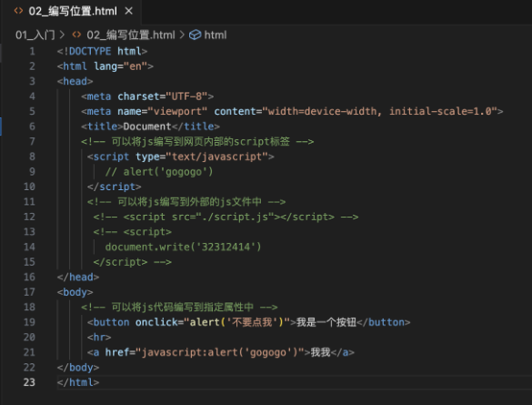Screen dimensions: 532x405
Task: Click the </script> --> text on line 15
Action: pyautogui.click(x=133, y=262)
